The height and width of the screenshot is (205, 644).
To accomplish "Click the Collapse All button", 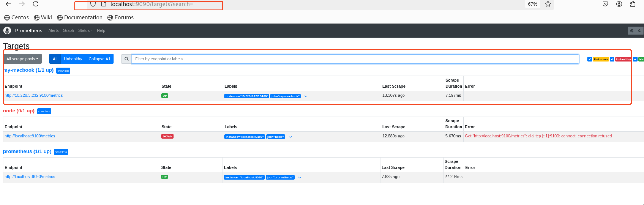I will pyautogui.click(x=99, y=59).
